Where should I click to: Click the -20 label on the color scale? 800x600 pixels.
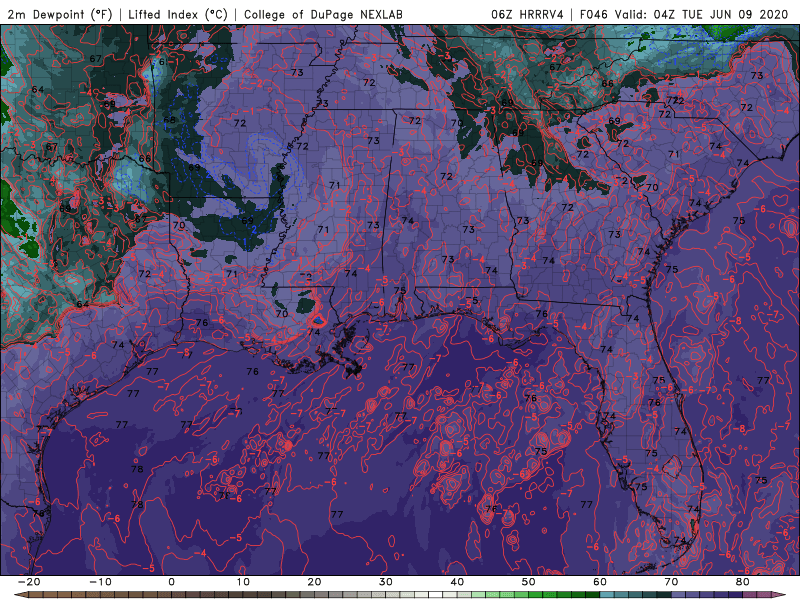pos(29,582)
